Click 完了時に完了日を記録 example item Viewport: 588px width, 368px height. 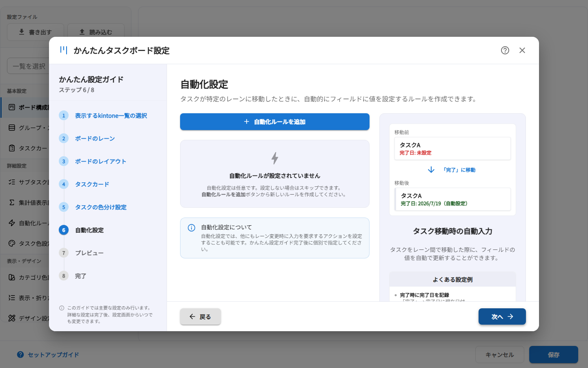424,295
